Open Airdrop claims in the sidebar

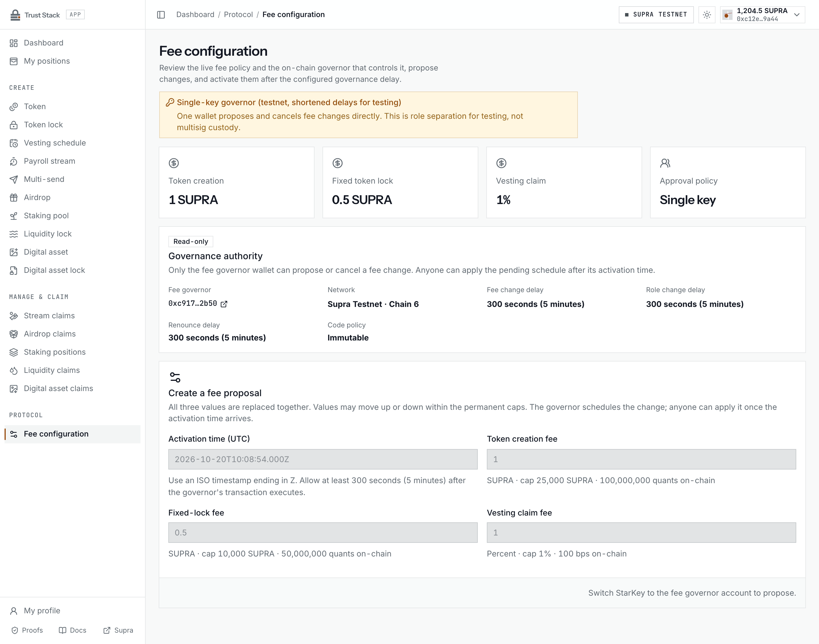(x=73, y=334)
